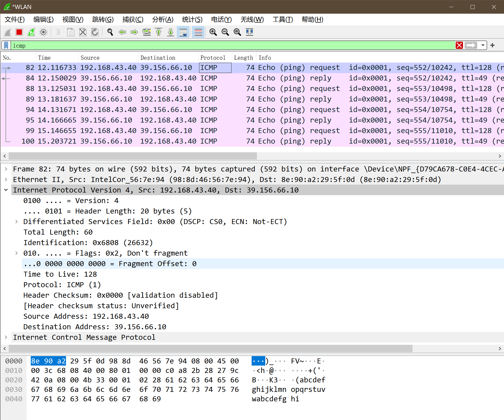This screenshot has width=504, height=420.
Task: Clear the icmp display filter
Action: pyautogui.click(x=459, y=45)
